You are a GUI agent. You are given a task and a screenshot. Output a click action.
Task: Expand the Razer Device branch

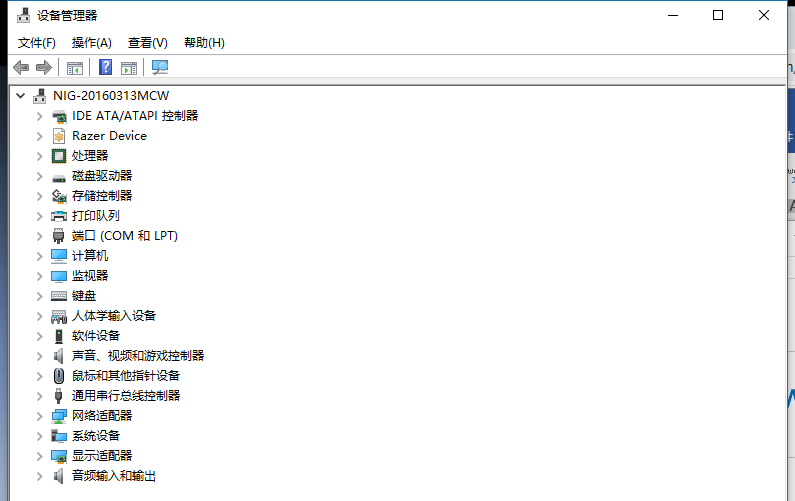pos(40,136)
